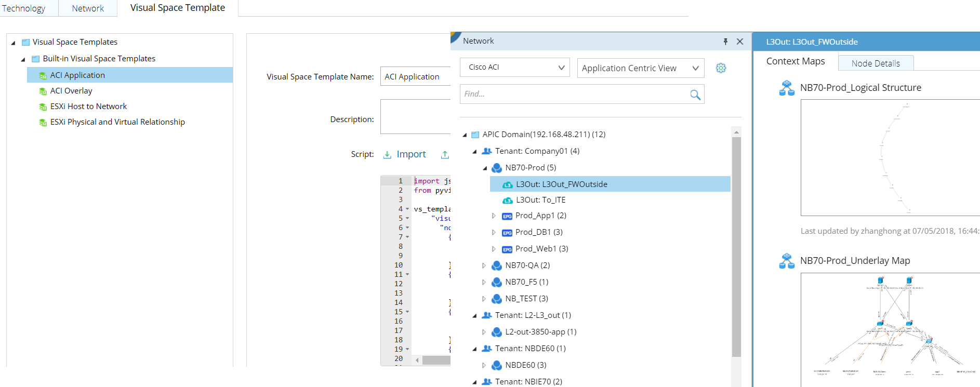Click the gear settings icon in Network panel
The image size is (980, 387).
click(x=721, y=68)
